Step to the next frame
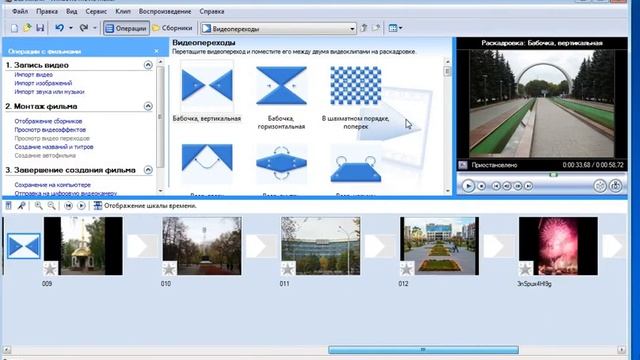 coord(518,186)
